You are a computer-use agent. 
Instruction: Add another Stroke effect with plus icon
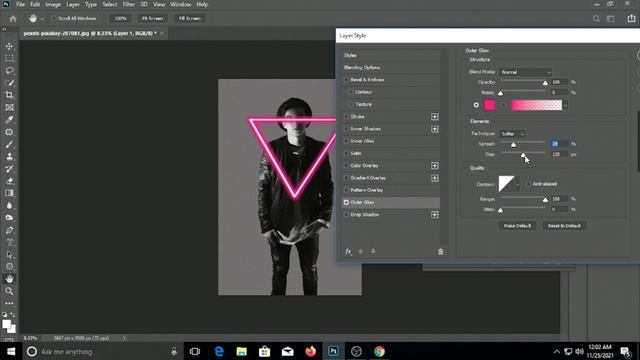click(x=435, y=117)
